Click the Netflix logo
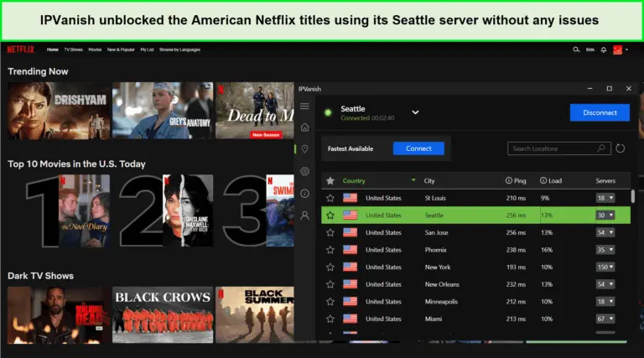The image size is (644, 358). point(20,49)
